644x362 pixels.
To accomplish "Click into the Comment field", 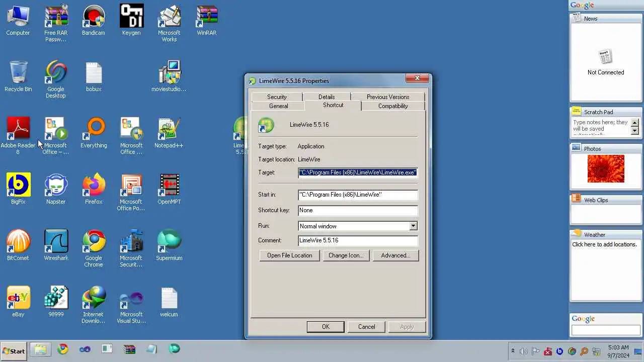I will coord(358,240).
